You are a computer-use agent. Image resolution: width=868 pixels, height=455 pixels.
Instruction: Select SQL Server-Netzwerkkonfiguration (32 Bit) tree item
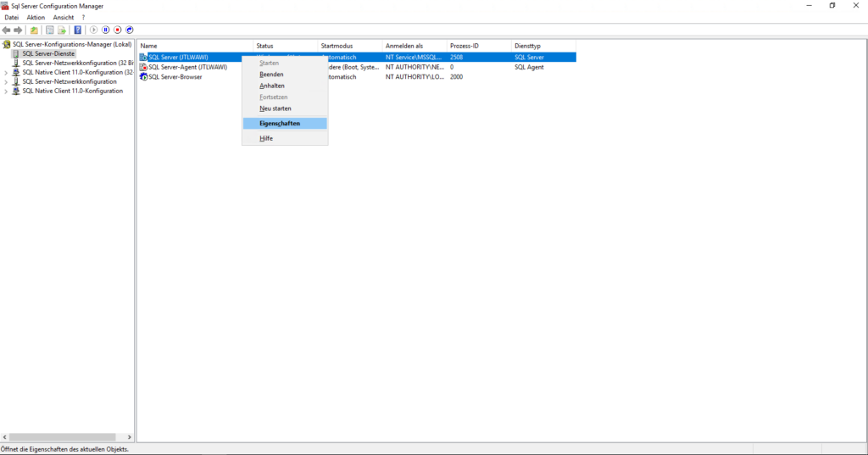(x=77, y=63)
